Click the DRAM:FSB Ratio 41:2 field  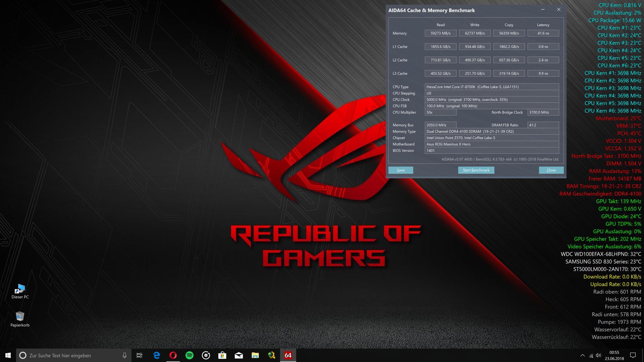[x=543, y=125]
